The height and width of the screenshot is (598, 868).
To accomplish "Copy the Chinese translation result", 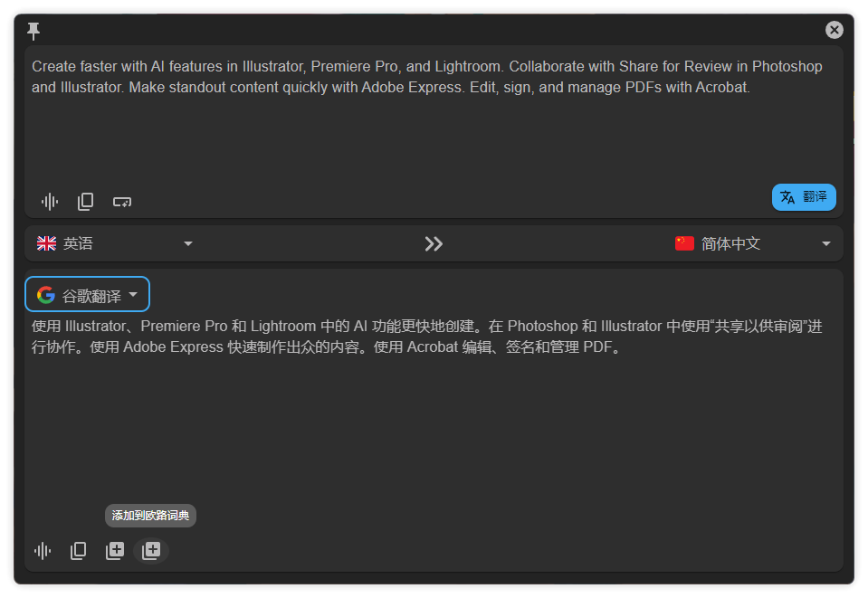I will pos(78,550).
